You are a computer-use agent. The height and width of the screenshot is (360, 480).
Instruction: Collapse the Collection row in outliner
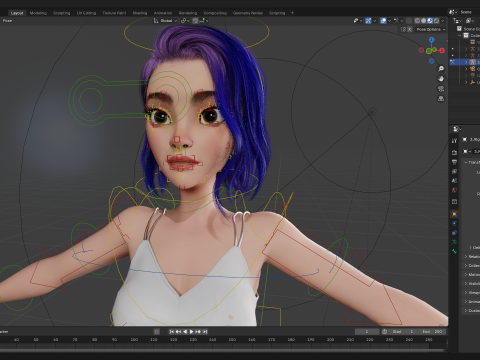(x=460, y=35)
